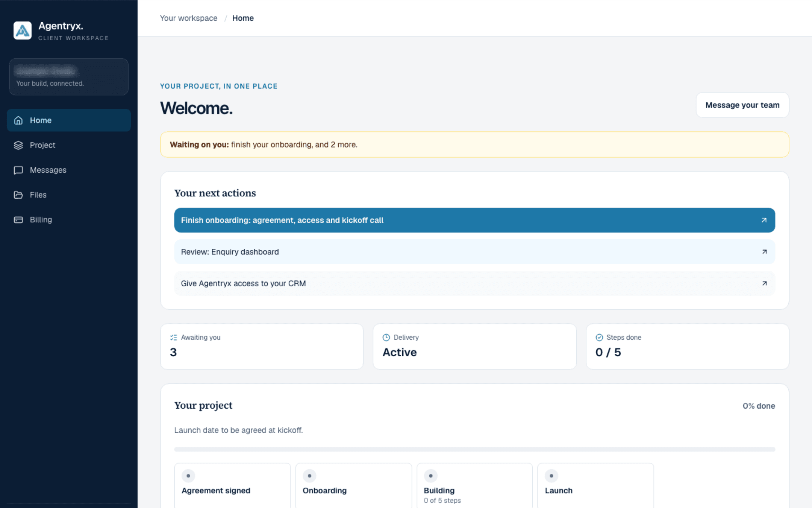Open Finish onboarding action

[474, 220]
